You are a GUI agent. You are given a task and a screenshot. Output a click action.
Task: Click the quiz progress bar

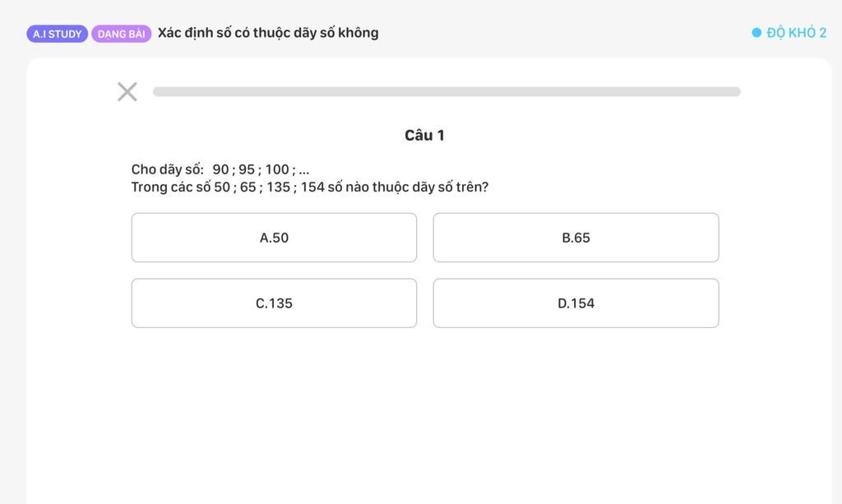click(446, 92)
